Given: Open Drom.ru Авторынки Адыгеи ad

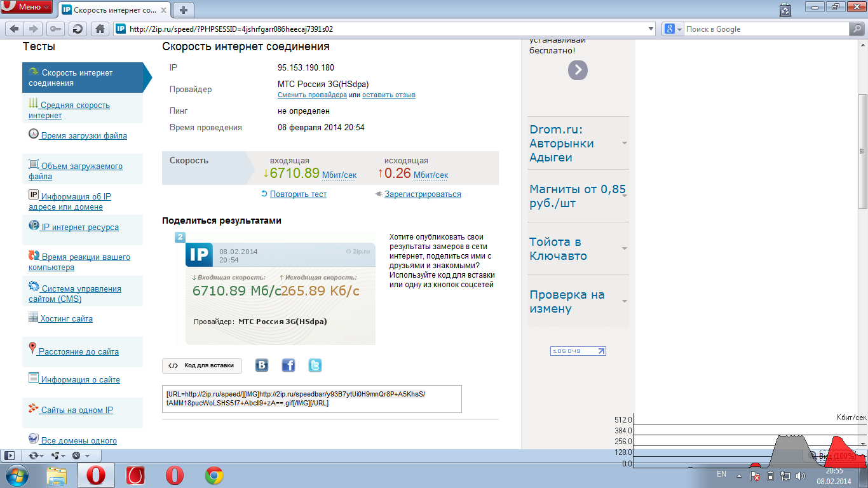Looking at the screenshot, I should point(562,144).
